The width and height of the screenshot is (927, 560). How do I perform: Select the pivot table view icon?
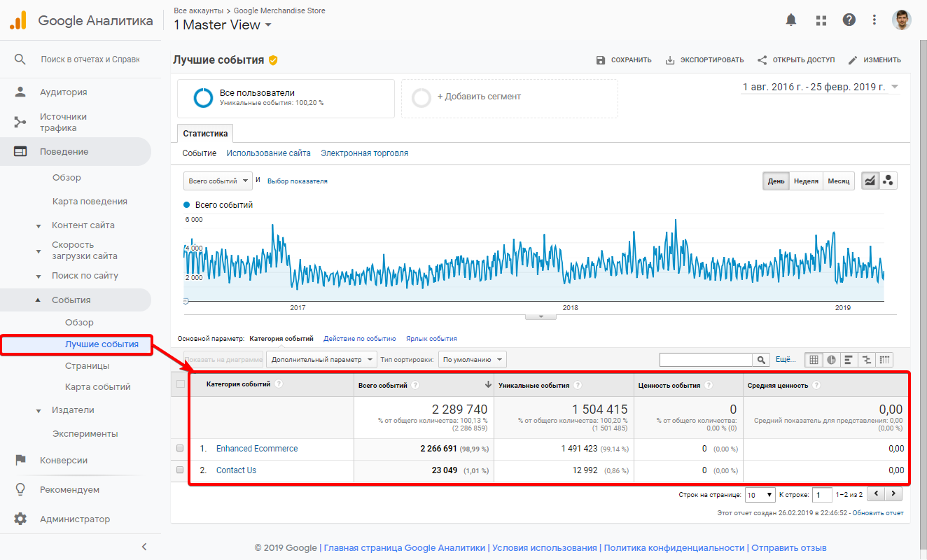click(886, 360)
